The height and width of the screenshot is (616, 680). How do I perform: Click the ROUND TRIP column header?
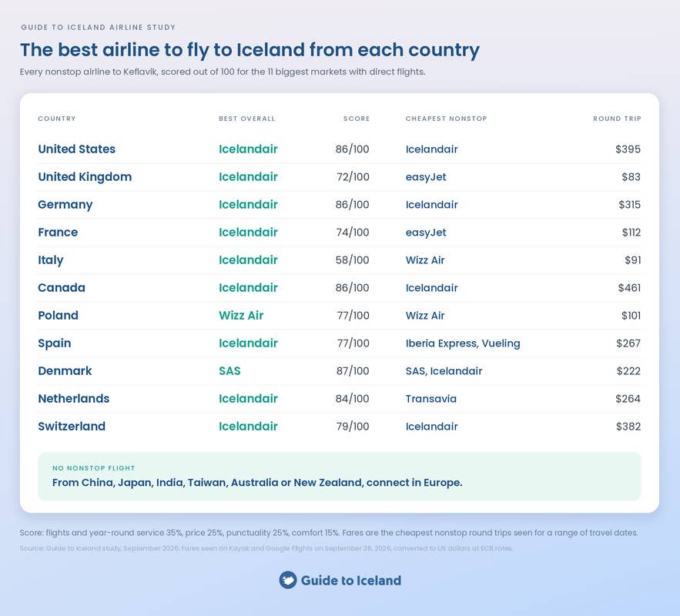pyautogui.click(x=617, y=119)
